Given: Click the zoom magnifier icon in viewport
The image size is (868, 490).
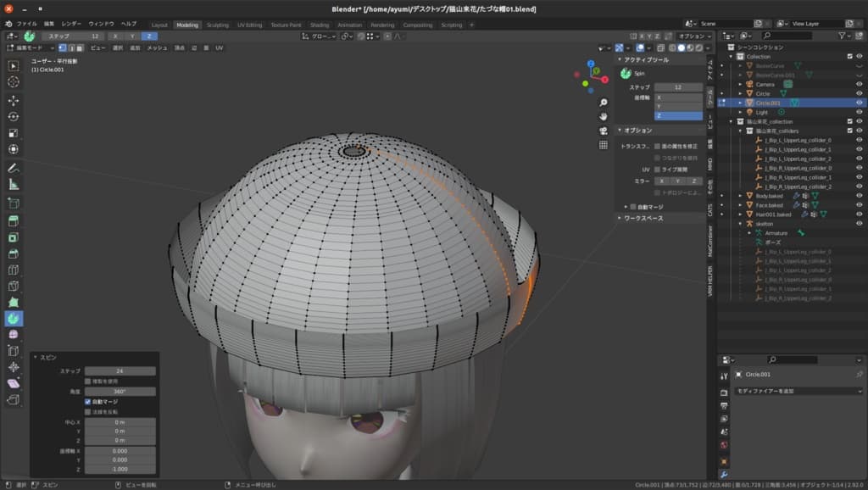Looking at the screenshot, I should coord(604,102).
